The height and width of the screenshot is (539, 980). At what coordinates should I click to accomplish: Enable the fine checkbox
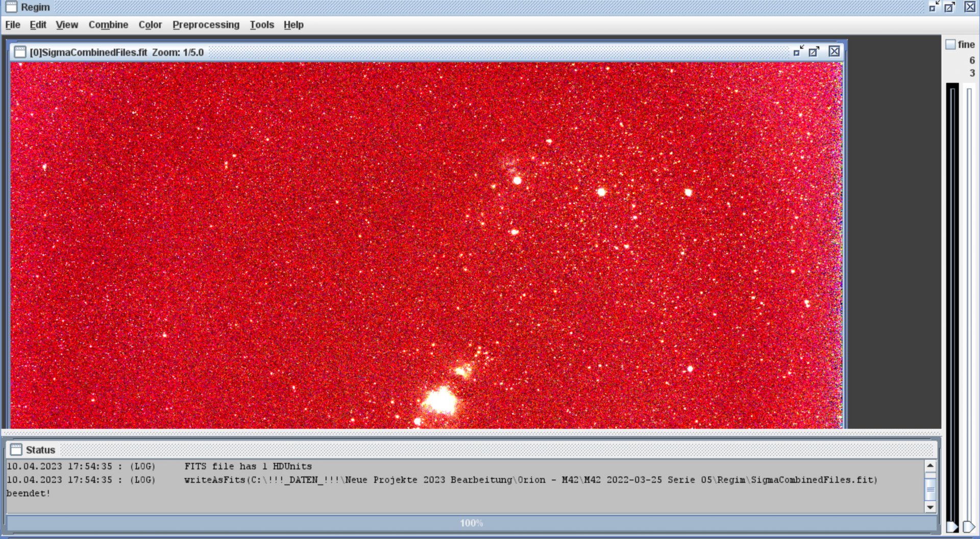point(950,44)
